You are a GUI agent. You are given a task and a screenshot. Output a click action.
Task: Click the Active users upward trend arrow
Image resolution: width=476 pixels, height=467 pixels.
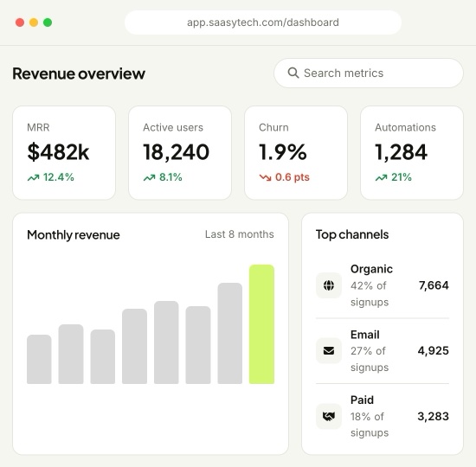pyautogui.click(x=150, y=177)
